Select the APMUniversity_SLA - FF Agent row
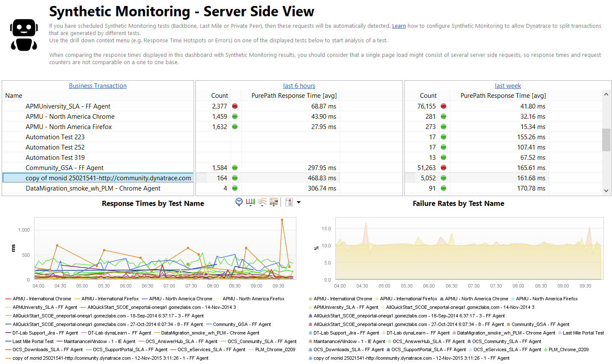Image resolution: width=612 pixels, height=364 pixels. pos(98,106)
